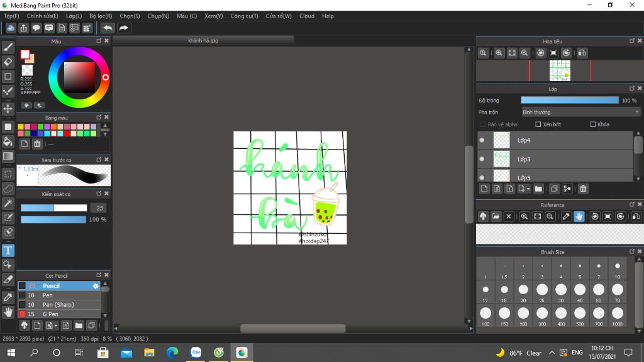Open the Tệp(F) menu

[x=11, y=16]
